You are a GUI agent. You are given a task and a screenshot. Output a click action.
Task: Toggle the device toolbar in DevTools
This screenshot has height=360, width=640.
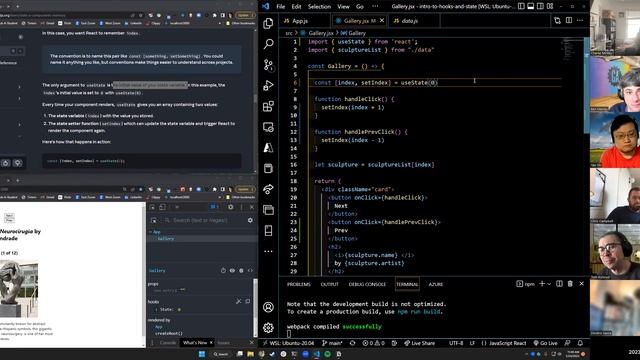tap(162, 207)
